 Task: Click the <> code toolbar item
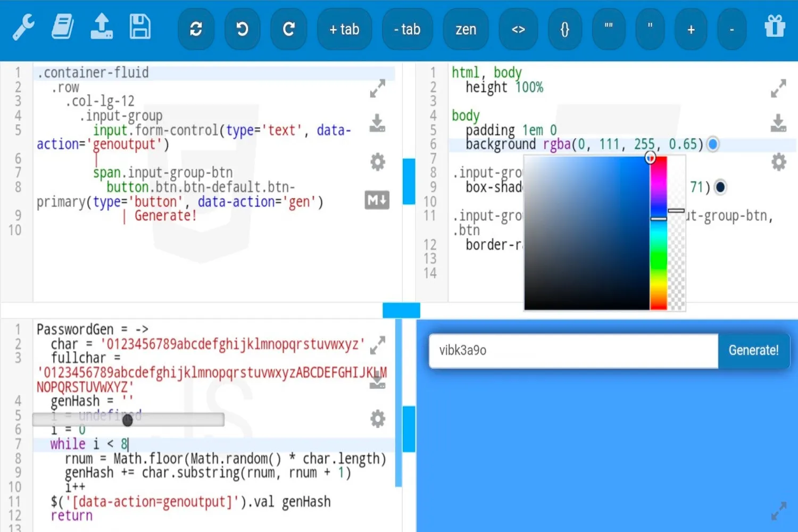(x=518, y=29)
